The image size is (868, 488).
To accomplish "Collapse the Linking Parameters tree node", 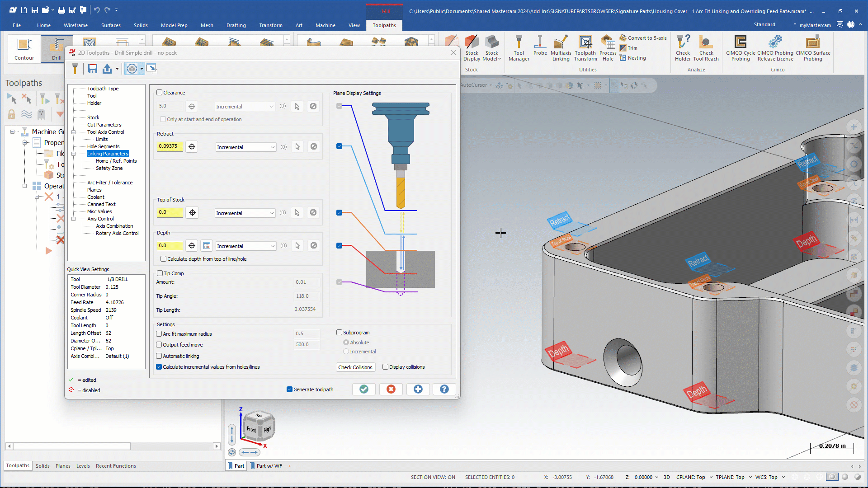I will [x=73, y=154].
